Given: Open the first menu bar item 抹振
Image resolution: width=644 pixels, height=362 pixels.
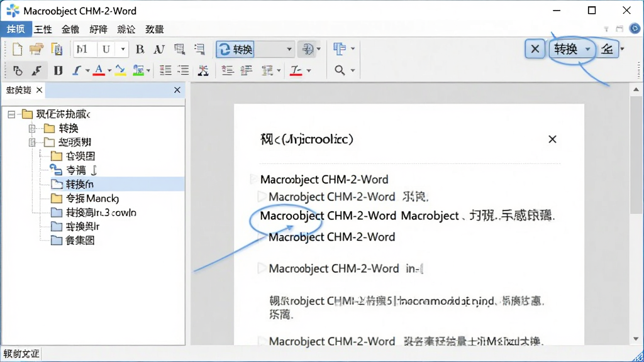Looking at the screenshot, I should pyautogui.click(x=16, y=29).
